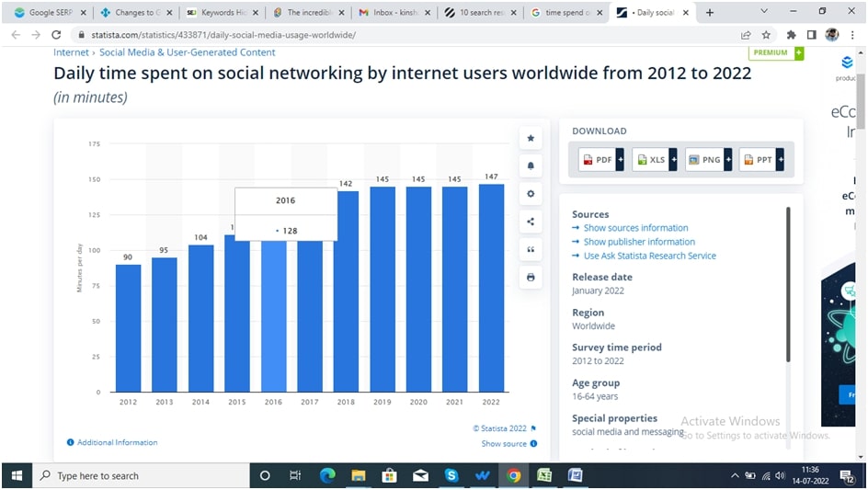Download the chart as XLS

[x=654, y=160]
